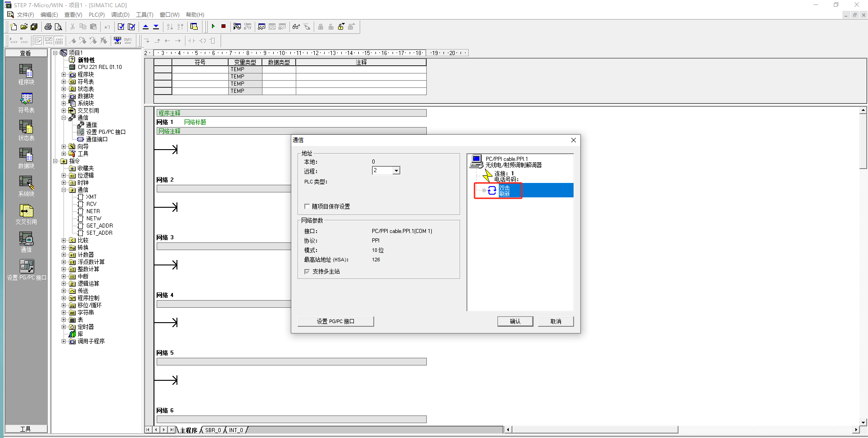Open Cross Reference from the navigation bar
The image size is (868, 438).
pyautogui.click(x=26, y=214)
